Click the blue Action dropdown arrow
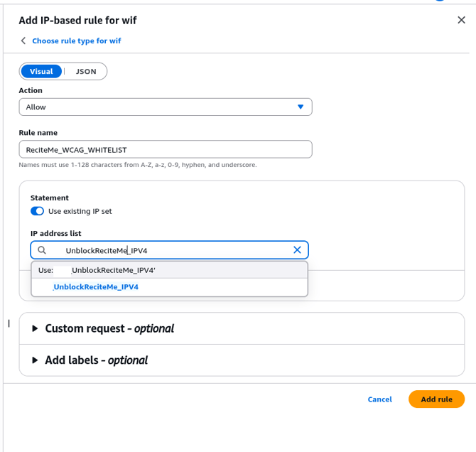This screenshot has height=452, width=476. point(301,107)
